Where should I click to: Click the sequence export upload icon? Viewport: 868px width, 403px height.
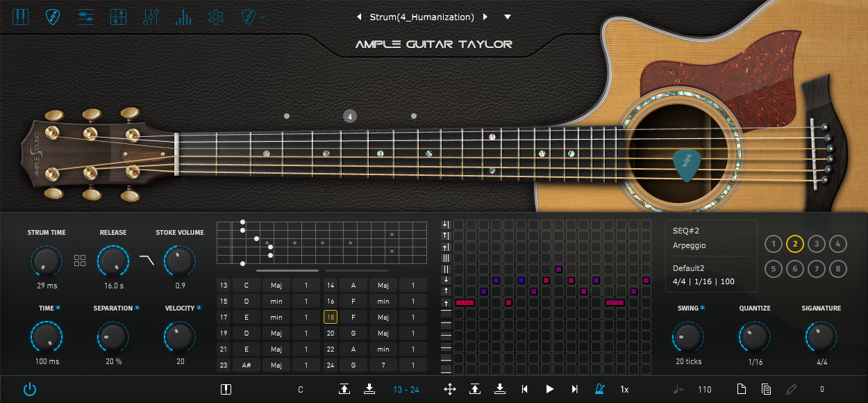475,389
